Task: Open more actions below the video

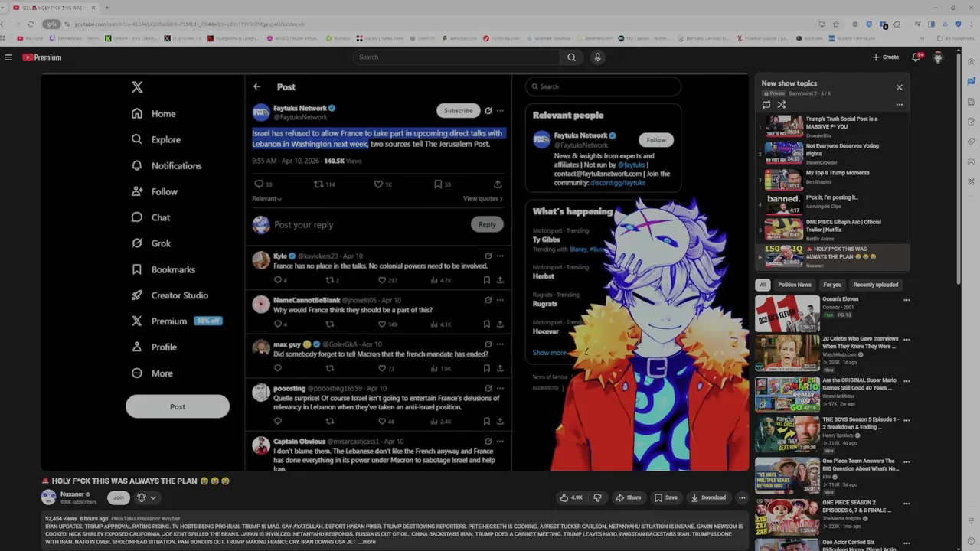Action: [x=741, y=497]
